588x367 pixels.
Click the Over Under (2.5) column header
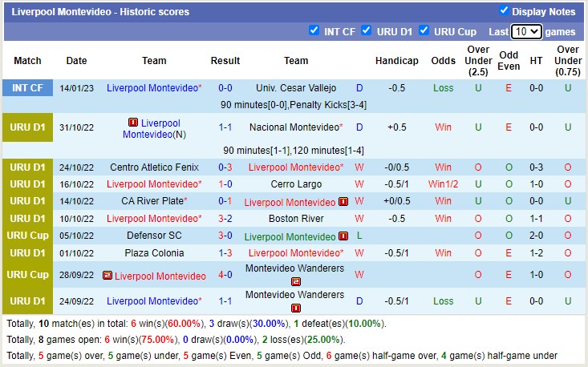click(x=478, y=61)
